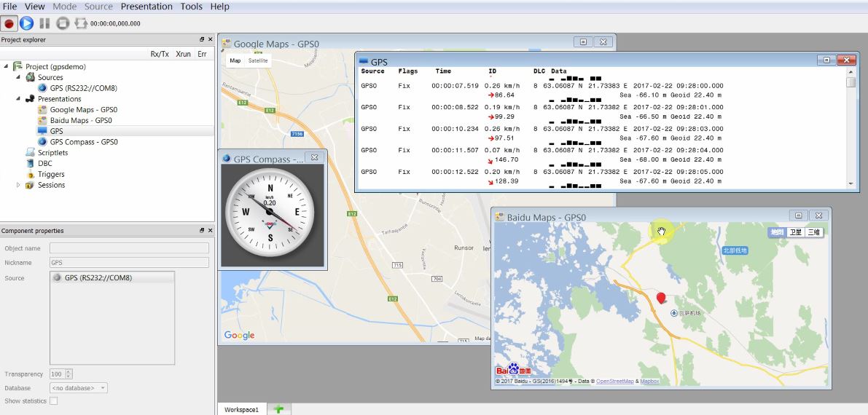The width and height of the screenshot is (868, 415).
Task: Switch Google Maps to Map view
Action: click(235, 60)
